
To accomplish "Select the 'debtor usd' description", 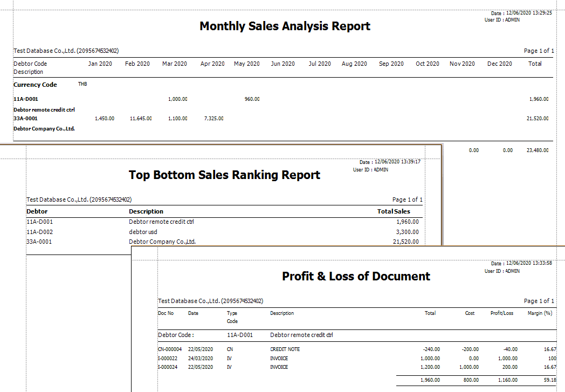I will coord(143,232).
